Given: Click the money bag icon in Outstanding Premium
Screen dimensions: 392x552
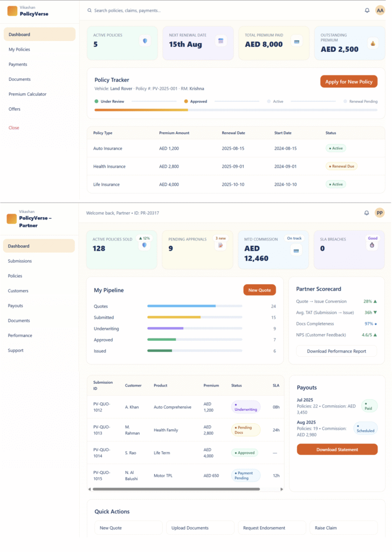Looking at the screenshot, I should pos(372,43).
